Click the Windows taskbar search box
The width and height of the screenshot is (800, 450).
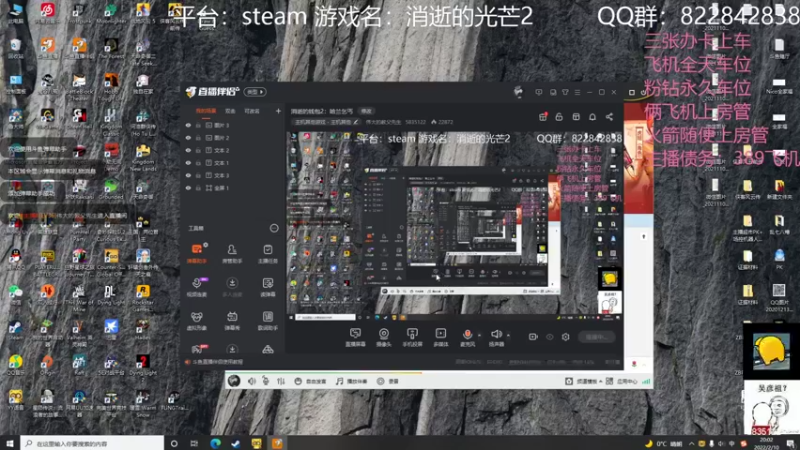92,443
